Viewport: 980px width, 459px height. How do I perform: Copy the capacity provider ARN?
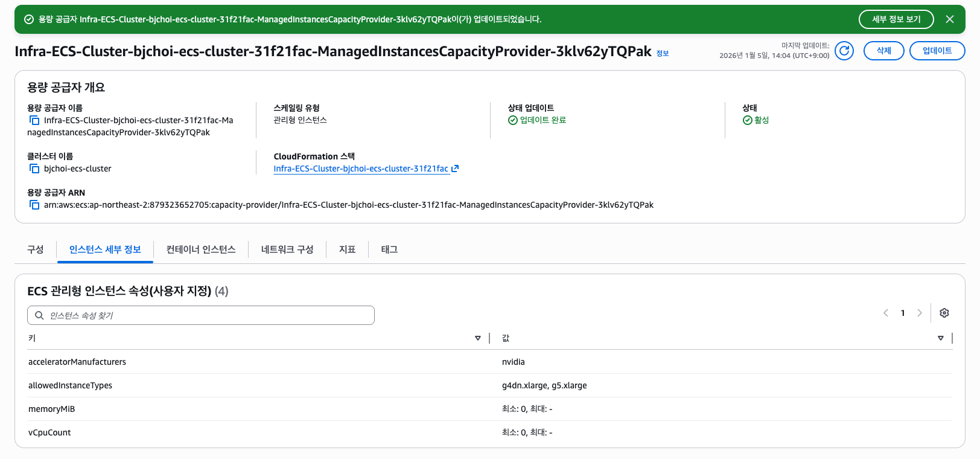pos(34,205)
